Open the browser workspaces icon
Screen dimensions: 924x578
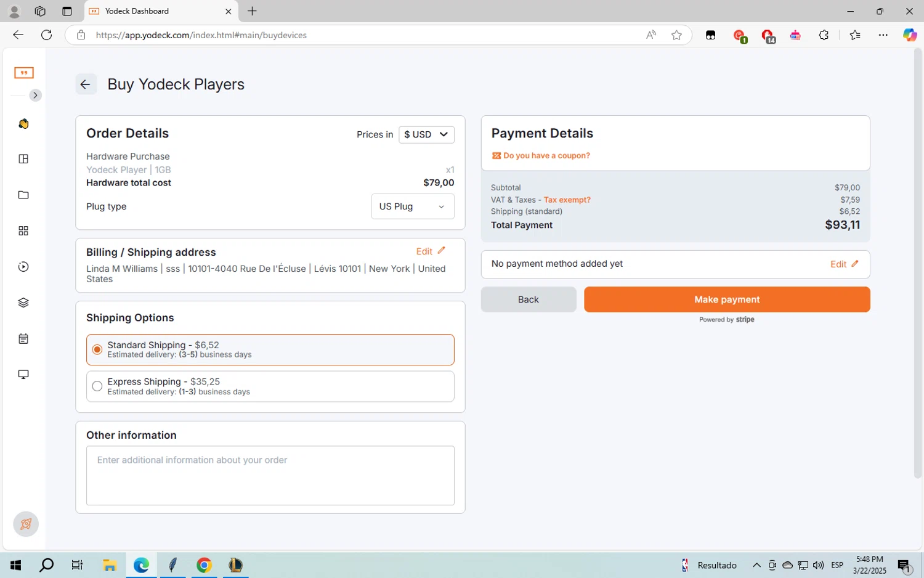pyautogui.click(x=40, y=11)
